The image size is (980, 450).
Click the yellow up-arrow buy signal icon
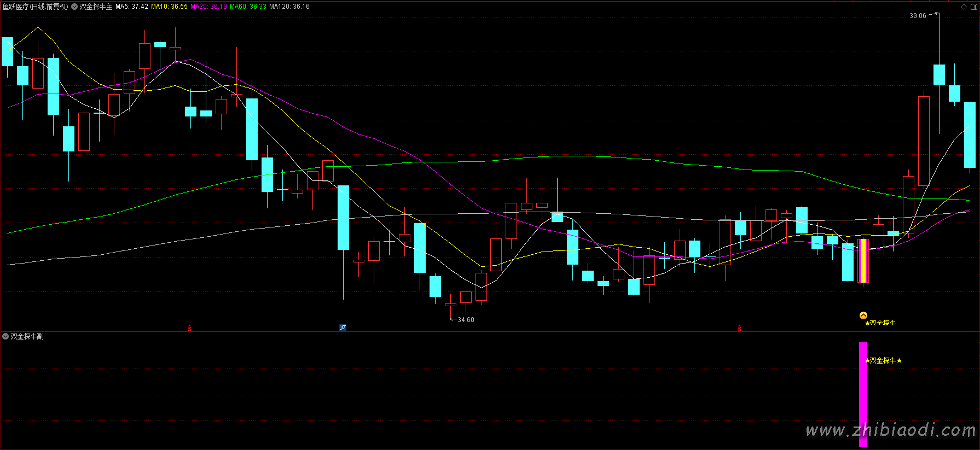point(863,315)
